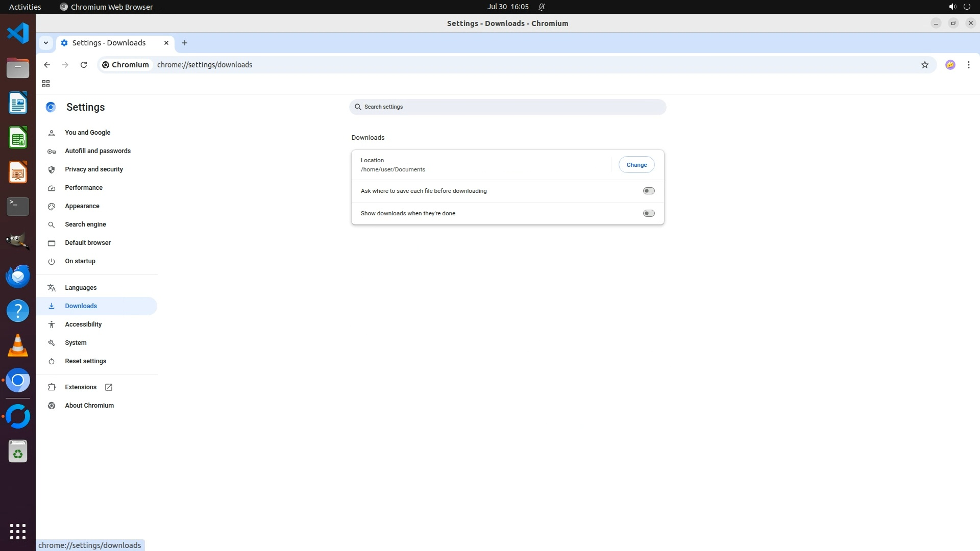Reload the page with refresh icon
The height and width of the screenshot is (551, 980).
click(x=84, y=65)
